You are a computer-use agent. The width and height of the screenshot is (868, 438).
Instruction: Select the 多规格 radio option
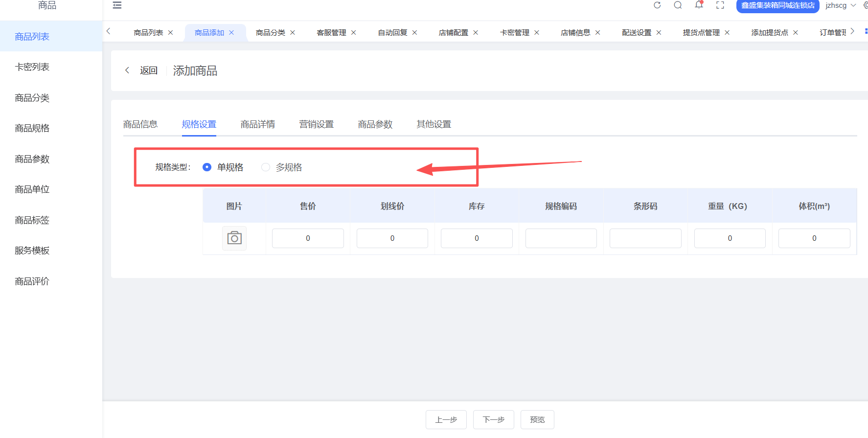[266, 167]
